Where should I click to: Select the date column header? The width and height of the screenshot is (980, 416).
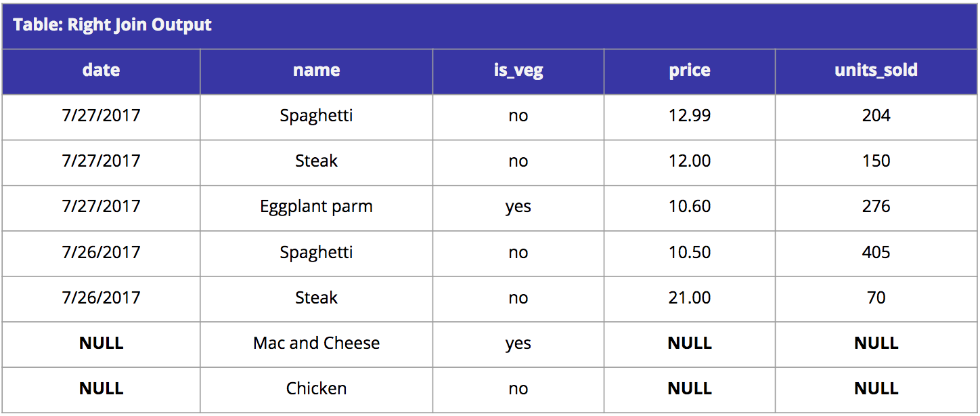point(102,70)
